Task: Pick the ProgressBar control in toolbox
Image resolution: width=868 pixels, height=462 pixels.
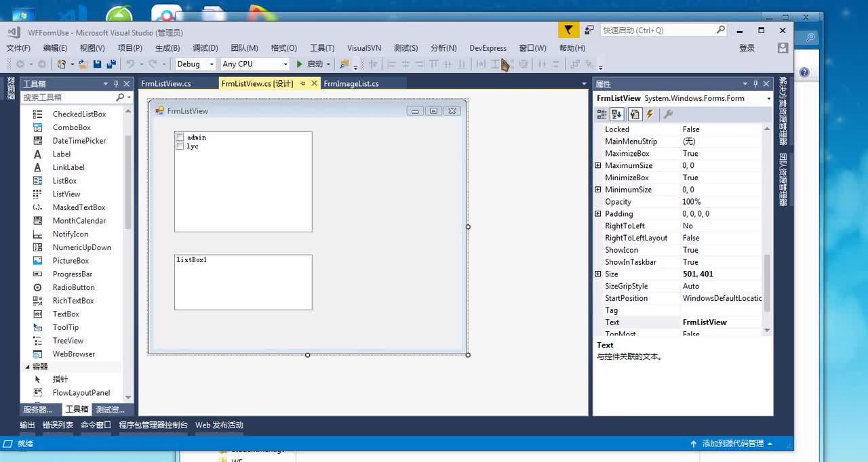Action: pos(73,274)
